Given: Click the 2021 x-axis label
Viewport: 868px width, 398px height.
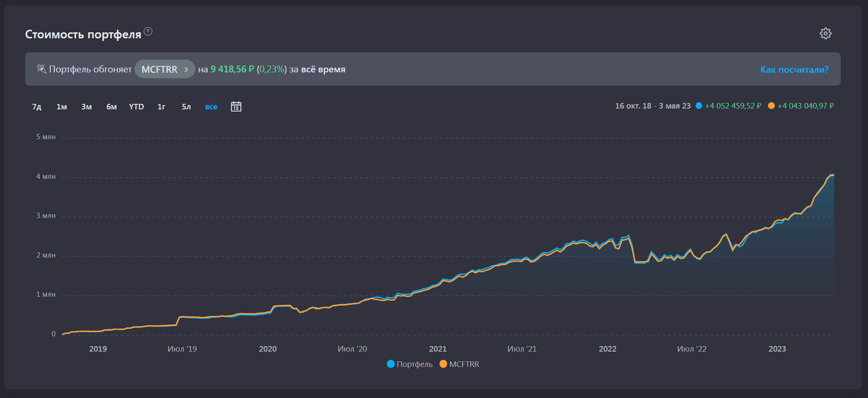Looking at the screenshot, I should 438,349.
